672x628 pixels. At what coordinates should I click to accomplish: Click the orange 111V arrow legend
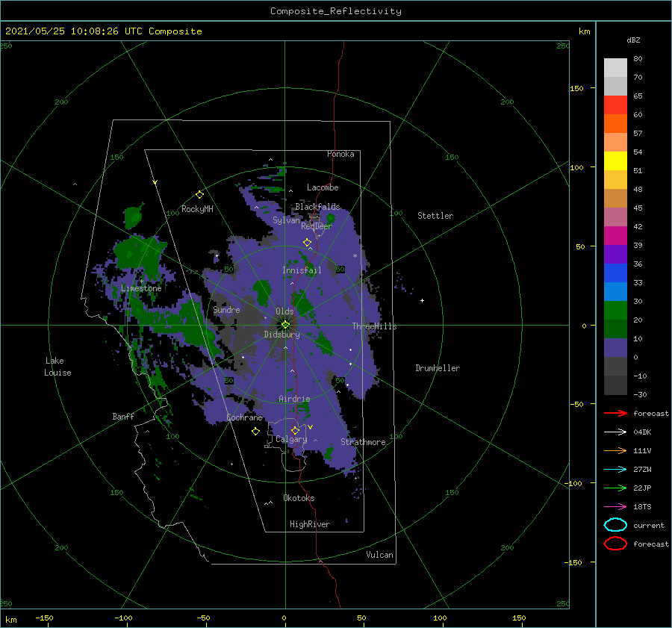click(615, 450)
